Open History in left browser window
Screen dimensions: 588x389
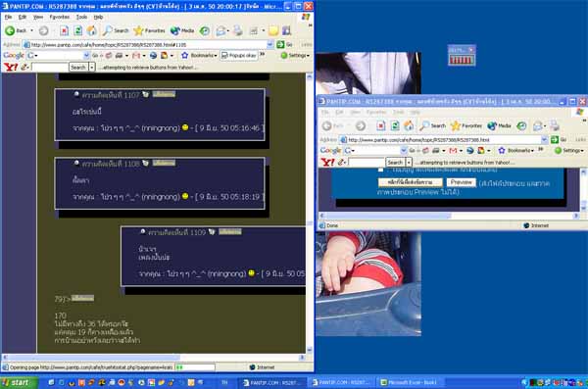tap(205, 30)
